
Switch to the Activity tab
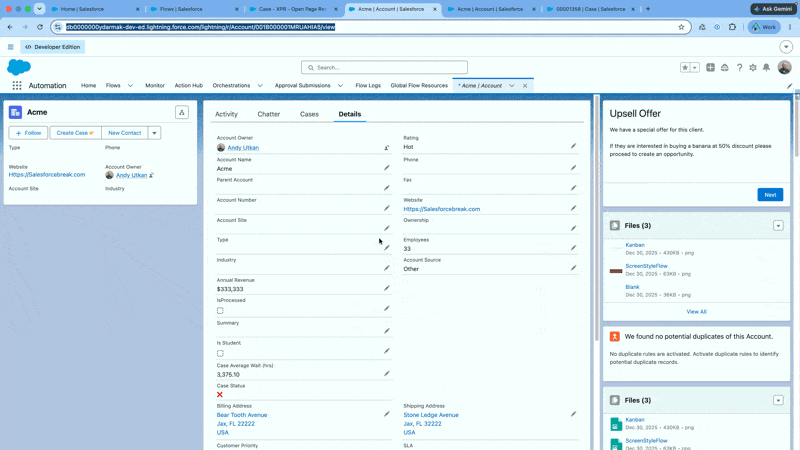point(226,114)
